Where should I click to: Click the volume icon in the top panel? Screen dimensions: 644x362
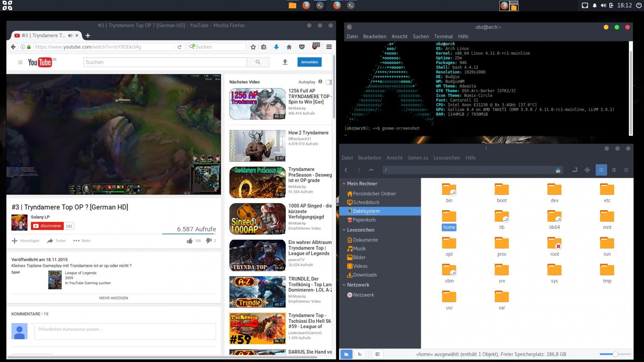tap(603, 5)
